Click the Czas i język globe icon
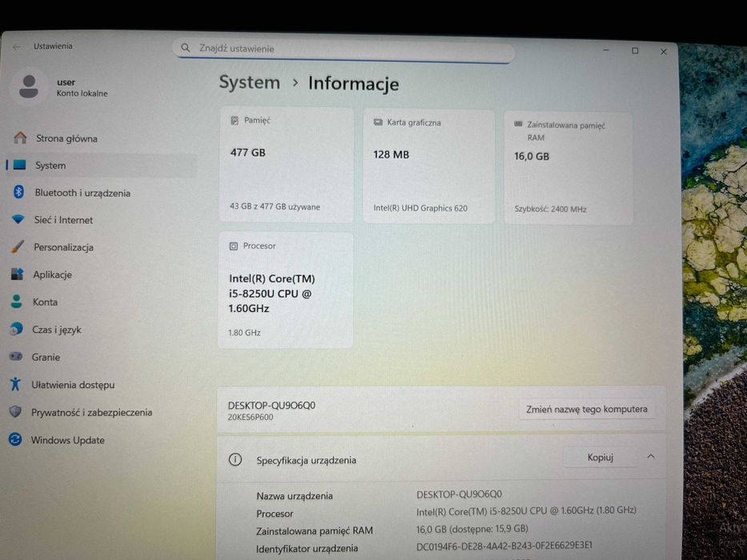Screen dimensions: 747x560 click(16, 329)
